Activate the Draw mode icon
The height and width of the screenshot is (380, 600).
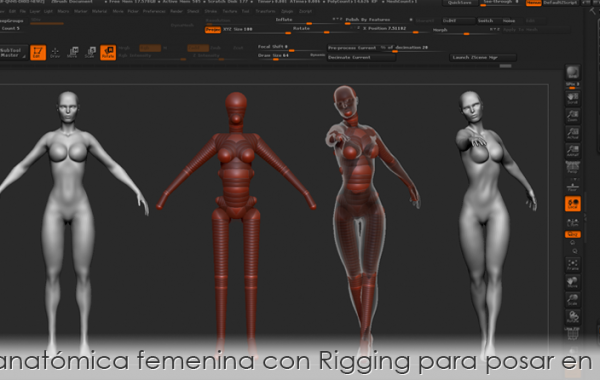click(55, 52)
